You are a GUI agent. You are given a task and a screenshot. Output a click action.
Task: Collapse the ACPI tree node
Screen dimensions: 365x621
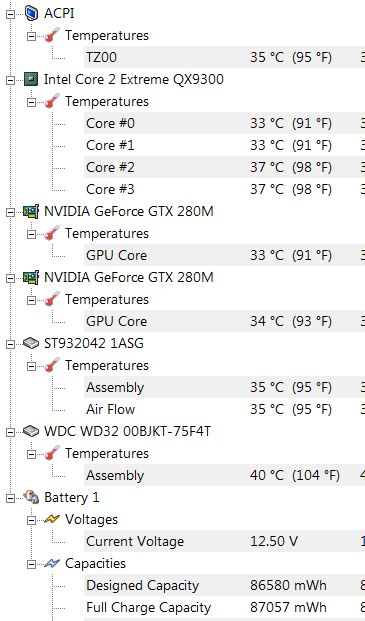(10, 14)
